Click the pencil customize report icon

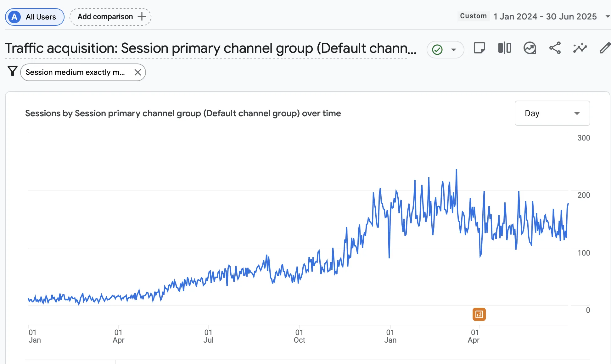tap(605, 48)
